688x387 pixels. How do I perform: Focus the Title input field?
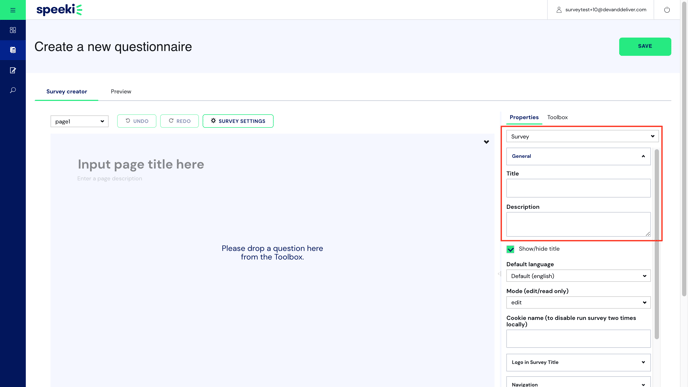pyautogui.click(x=578, y=188)
